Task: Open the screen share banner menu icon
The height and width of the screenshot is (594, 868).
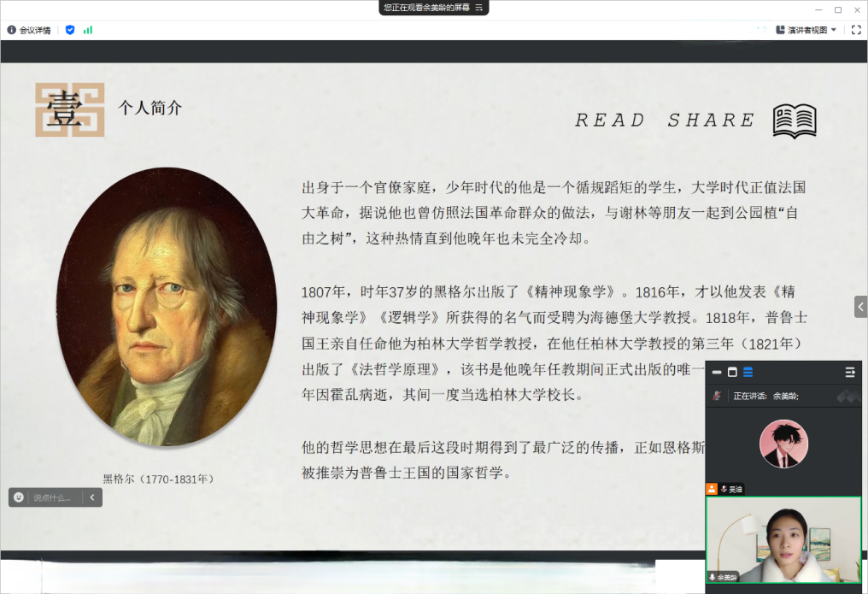Action: coord(479,8)
